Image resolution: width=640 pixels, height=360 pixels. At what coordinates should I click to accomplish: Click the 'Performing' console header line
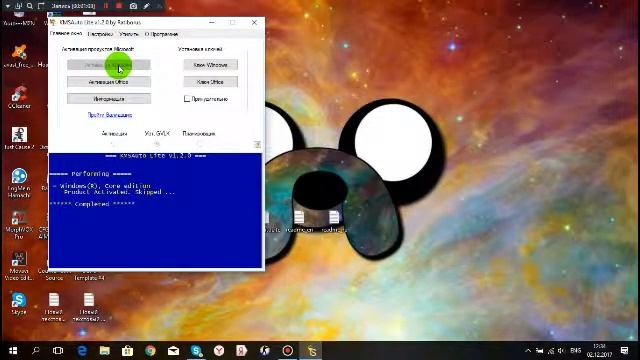point(91,174)
